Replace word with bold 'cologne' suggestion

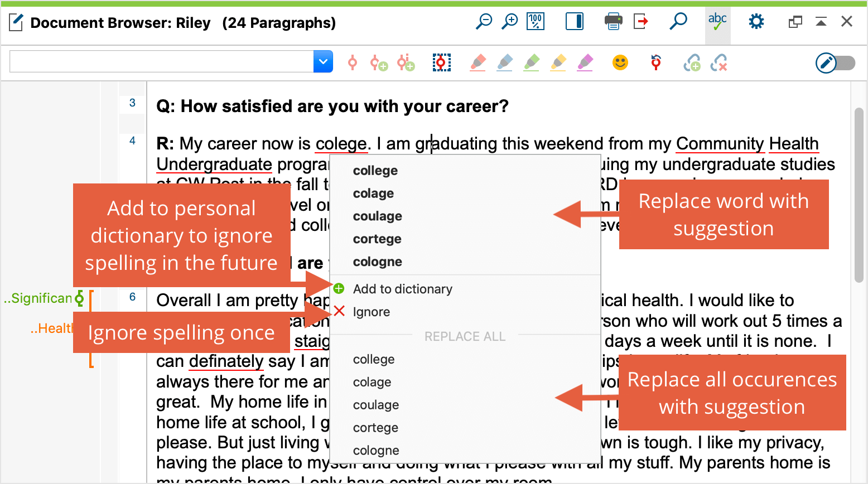click(x=377, y=262)
